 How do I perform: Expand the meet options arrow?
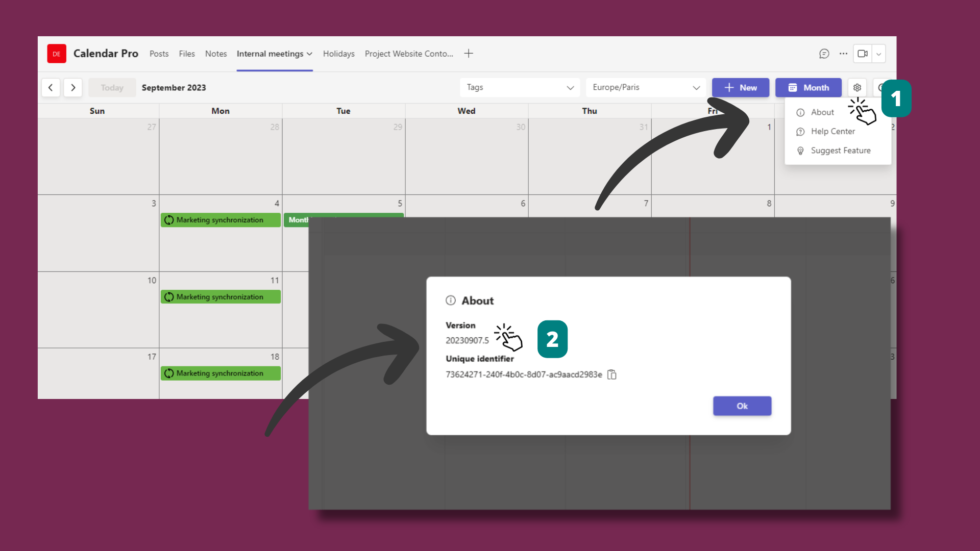tap(878, 54)
